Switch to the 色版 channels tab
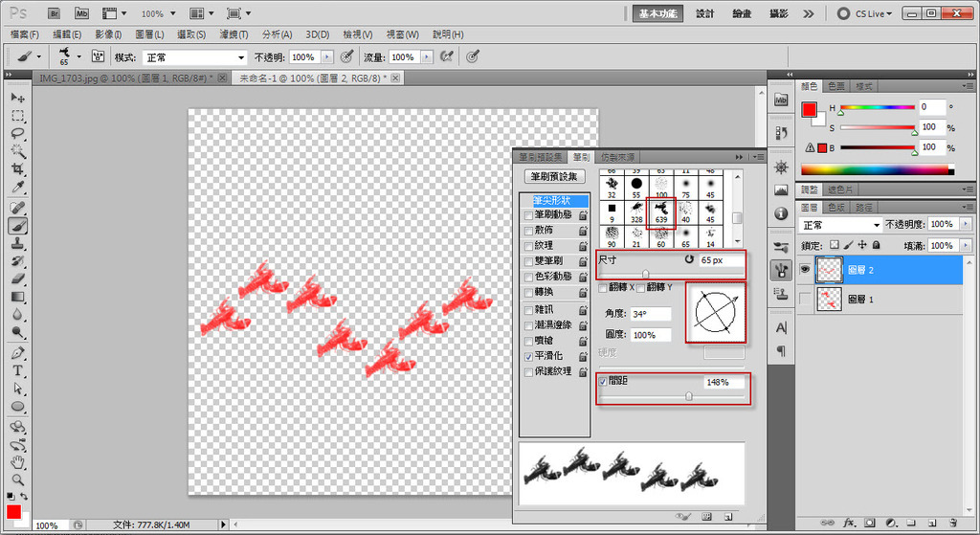This screenshot has height=535, width=980. point(836,207)
